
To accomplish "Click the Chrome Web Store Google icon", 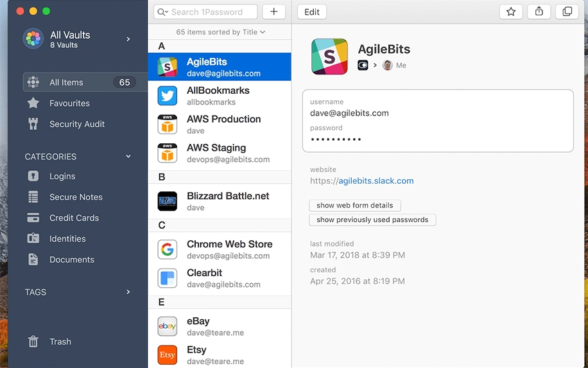I will pos(168,249).
